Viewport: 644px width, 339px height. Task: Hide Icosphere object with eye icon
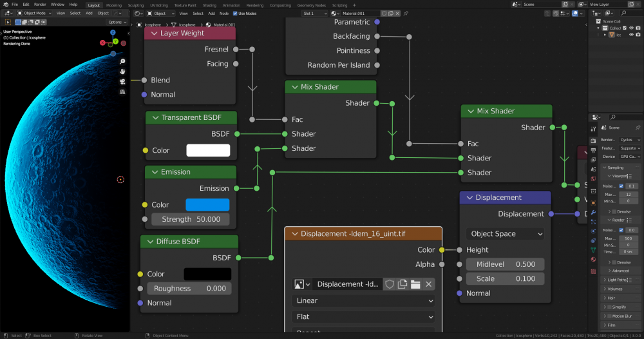(631, 35)
